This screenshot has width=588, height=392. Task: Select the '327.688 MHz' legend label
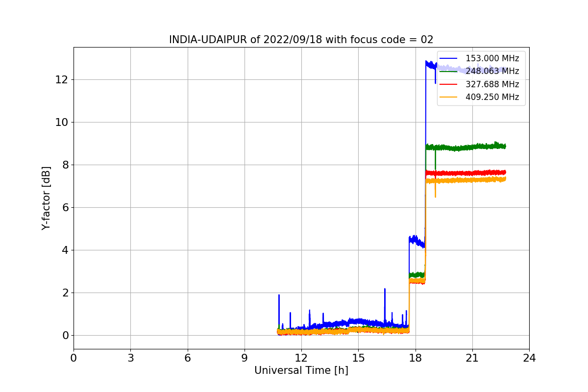click(x=492, y=84)
